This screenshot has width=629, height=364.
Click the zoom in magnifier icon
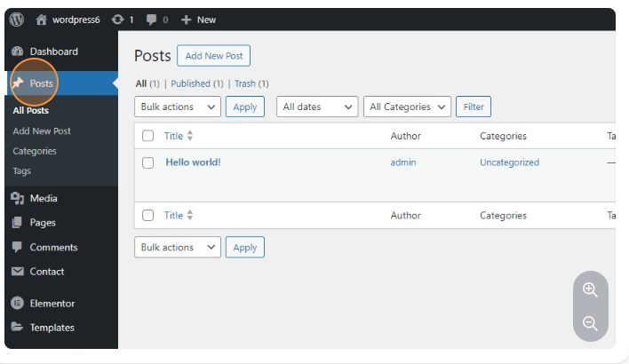point(590,289)
